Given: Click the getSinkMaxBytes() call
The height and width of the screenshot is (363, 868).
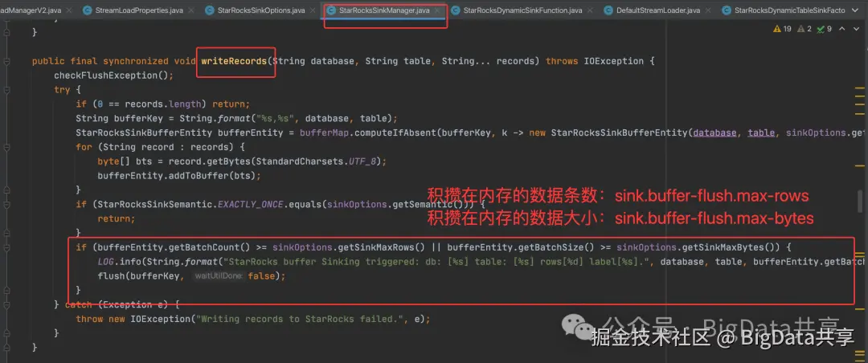Looking at the screenshot, I should 728,247.
